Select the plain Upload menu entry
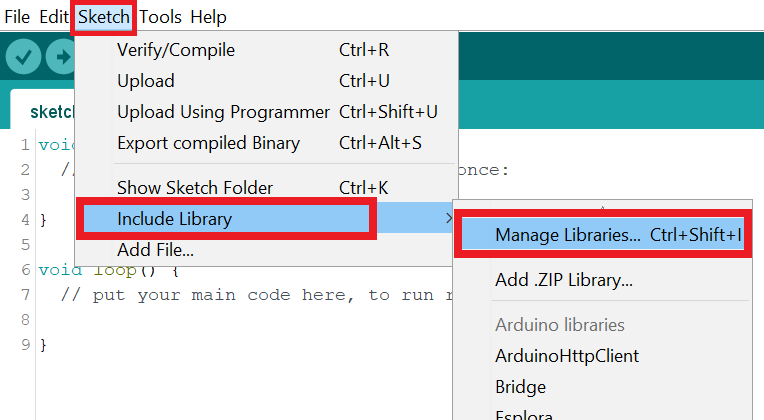 146,81
